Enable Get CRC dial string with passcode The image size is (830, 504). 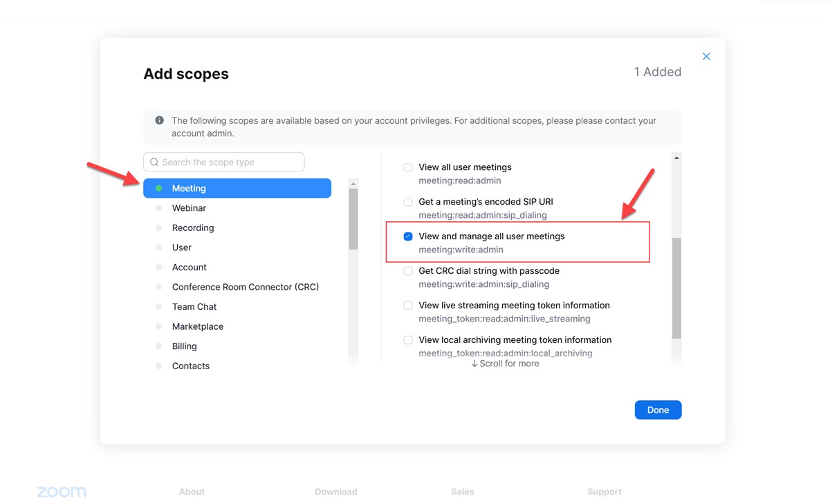pos(408,271)
